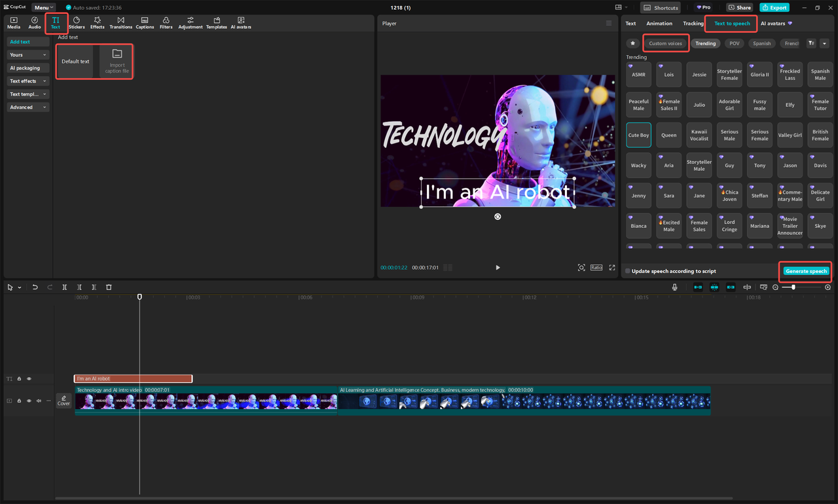The height and width of the screenshot is (504, 838).
Task: Click the Share button
Action: [x=740, y=7]
